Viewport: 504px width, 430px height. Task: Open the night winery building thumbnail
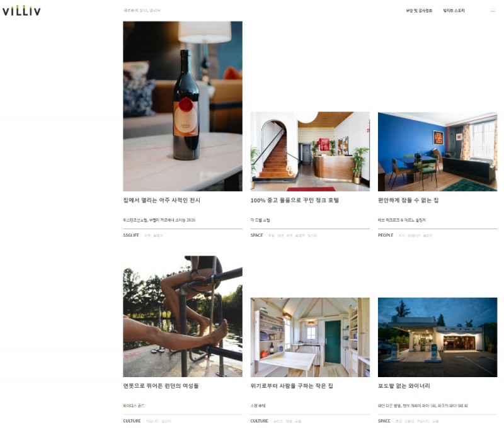click(x=437, y=337)
